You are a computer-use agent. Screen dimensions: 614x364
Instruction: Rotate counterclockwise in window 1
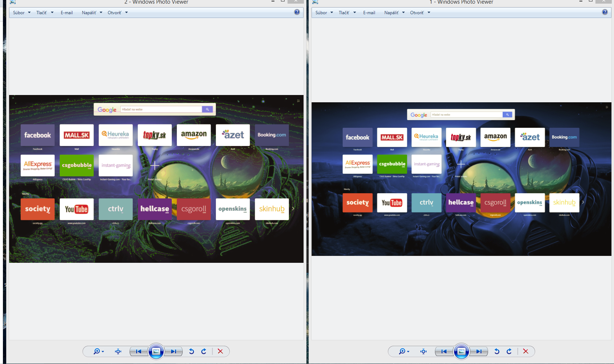[x=497, y=351]
